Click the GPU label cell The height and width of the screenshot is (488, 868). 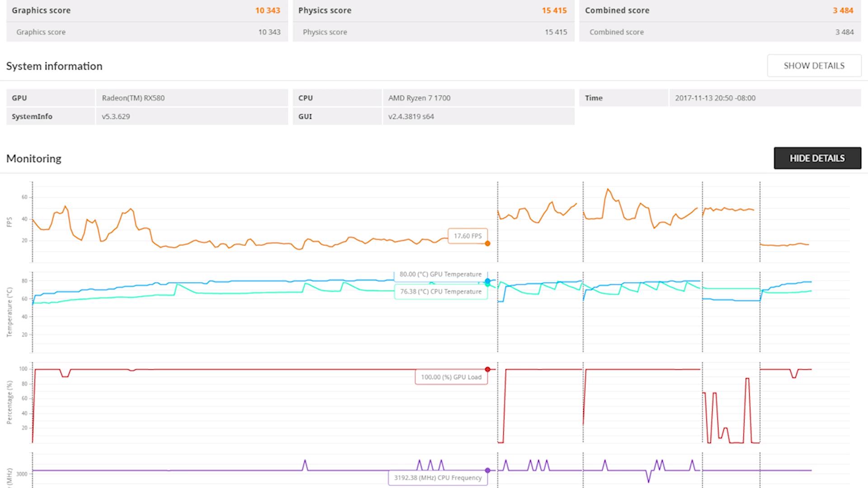51,98
